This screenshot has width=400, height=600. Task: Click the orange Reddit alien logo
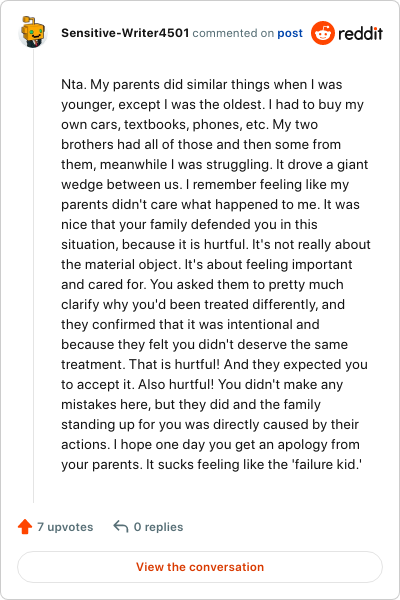[323, 33]
